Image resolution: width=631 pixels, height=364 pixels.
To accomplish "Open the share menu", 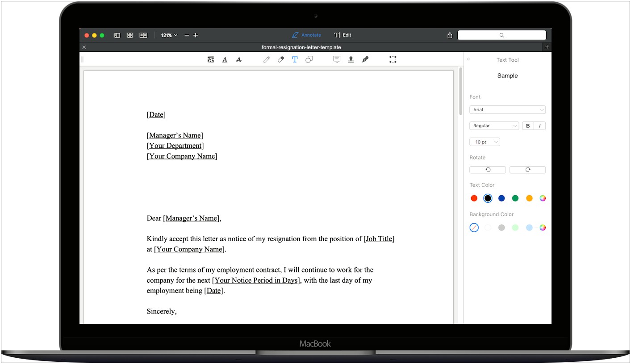I will point(450,35).
